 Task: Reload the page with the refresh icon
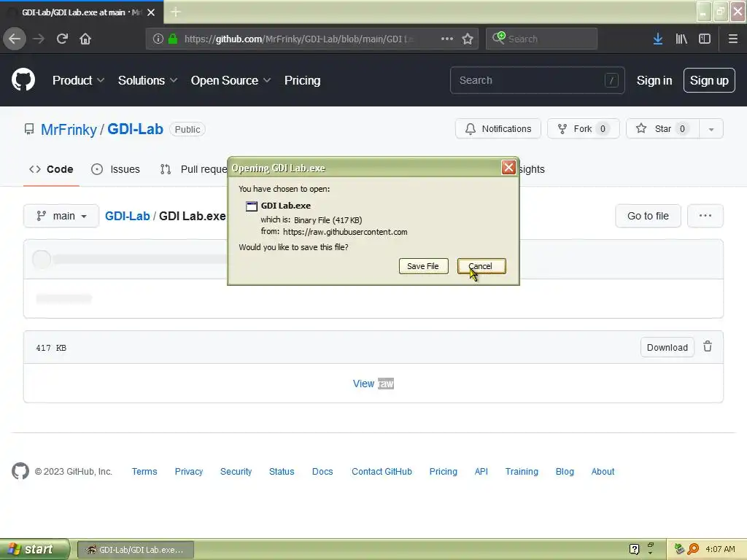[x=62, y=39]
